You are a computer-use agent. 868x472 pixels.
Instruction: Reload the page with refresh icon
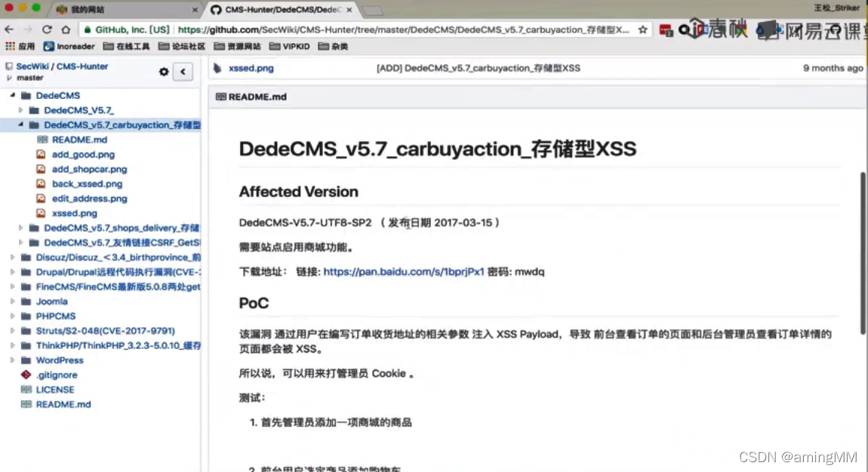pos(47,29)
